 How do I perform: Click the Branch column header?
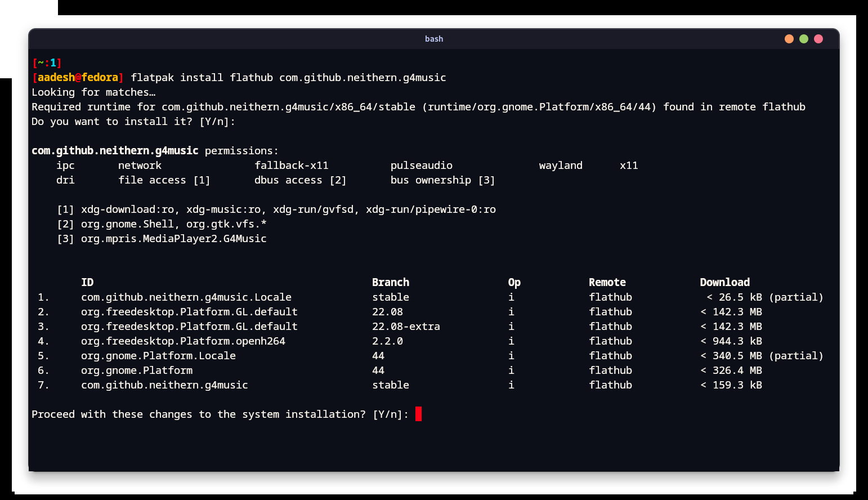pyautogui.click(x=391, y=282)
